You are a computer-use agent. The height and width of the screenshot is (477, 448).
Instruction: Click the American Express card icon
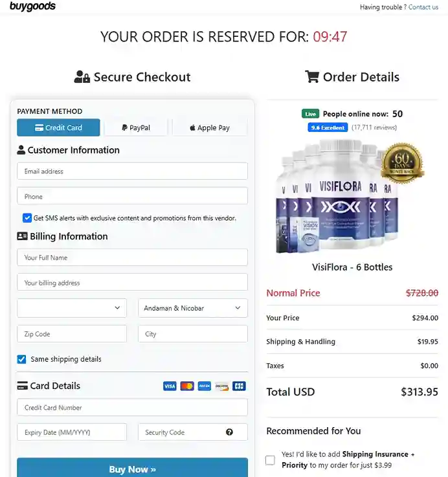pos(205,386)
